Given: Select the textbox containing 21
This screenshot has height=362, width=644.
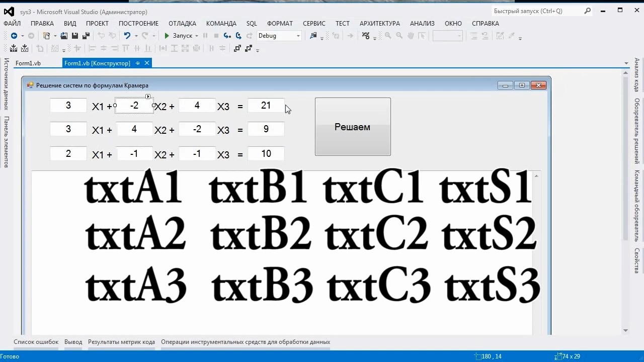Looking at the screenshot, I should [x=266, y=106].
